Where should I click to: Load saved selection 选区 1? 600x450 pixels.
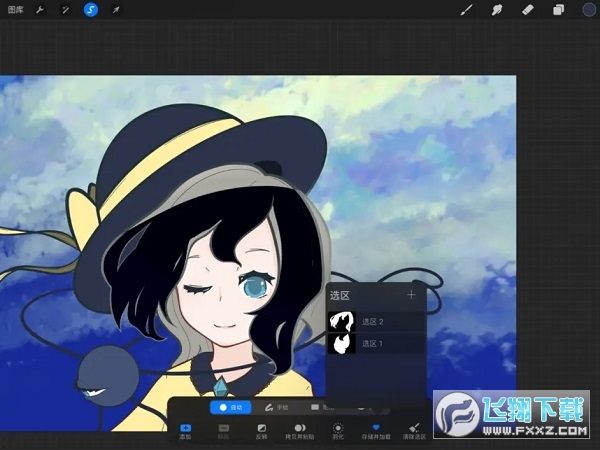pos(377,343)
